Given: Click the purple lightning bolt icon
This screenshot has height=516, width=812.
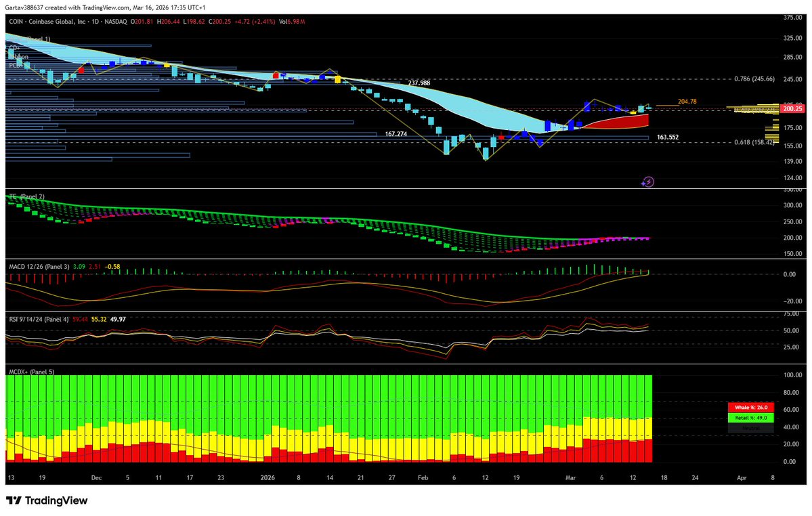Looking at the screenshot, I should (x=648, y=181).
